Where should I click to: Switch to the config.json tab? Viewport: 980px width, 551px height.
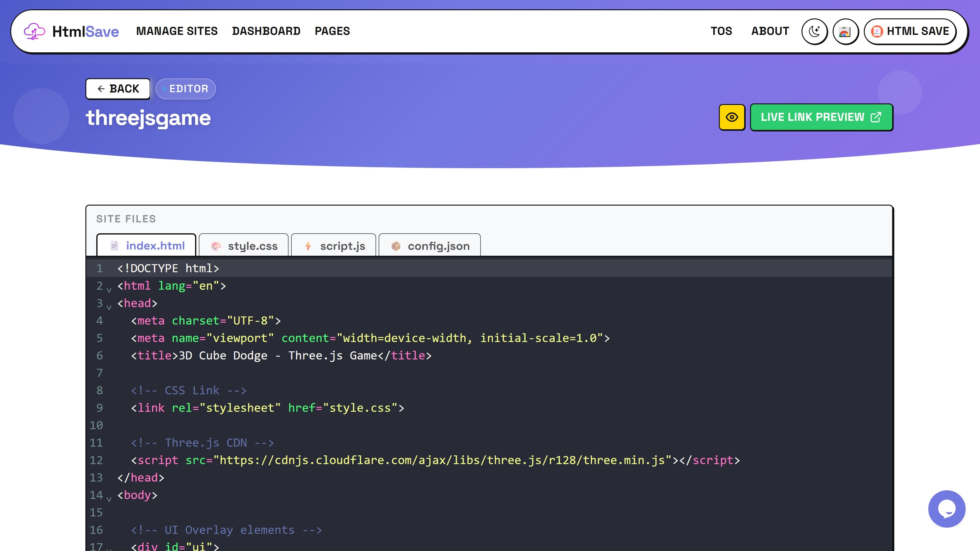point(430,246)
